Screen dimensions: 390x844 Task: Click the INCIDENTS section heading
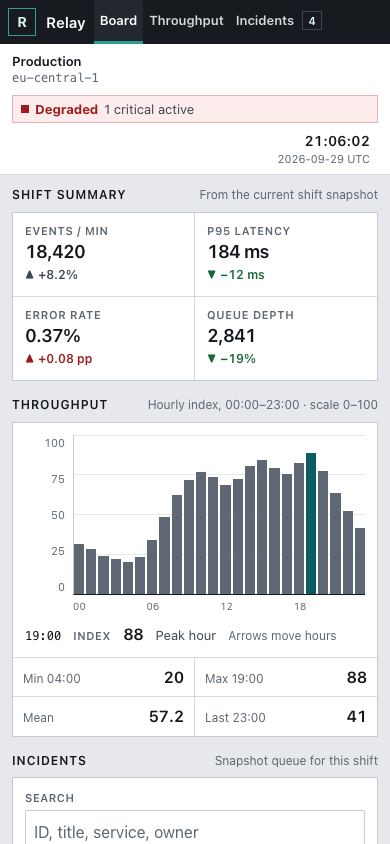coord(49,761)
